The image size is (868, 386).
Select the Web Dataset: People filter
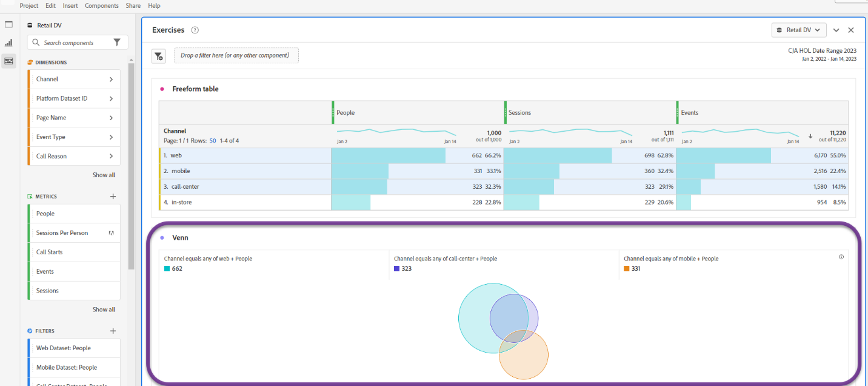click(74, 348)
